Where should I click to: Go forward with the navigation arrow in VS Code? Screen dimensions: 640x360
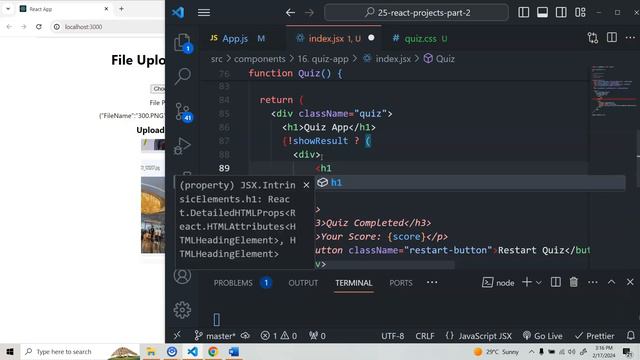(309, 13)
